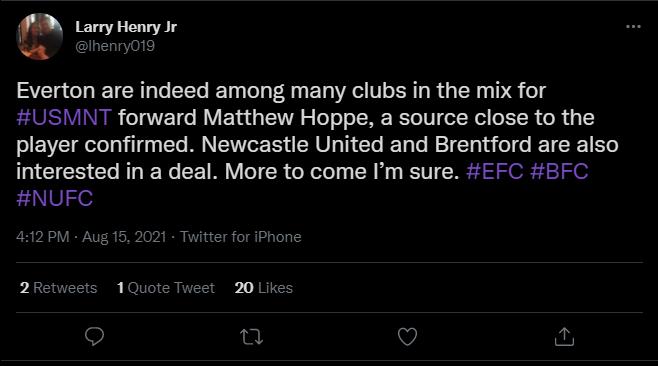658x366 pixels.
Task: Open the Twitter for iPhone source link
Action: tap(240, 237)
